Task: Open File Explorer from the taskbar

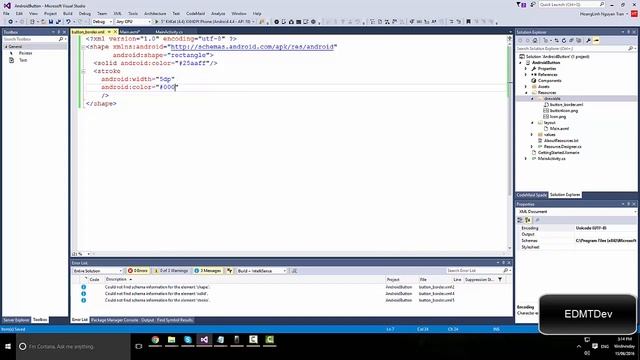Action: pos(171,340)
